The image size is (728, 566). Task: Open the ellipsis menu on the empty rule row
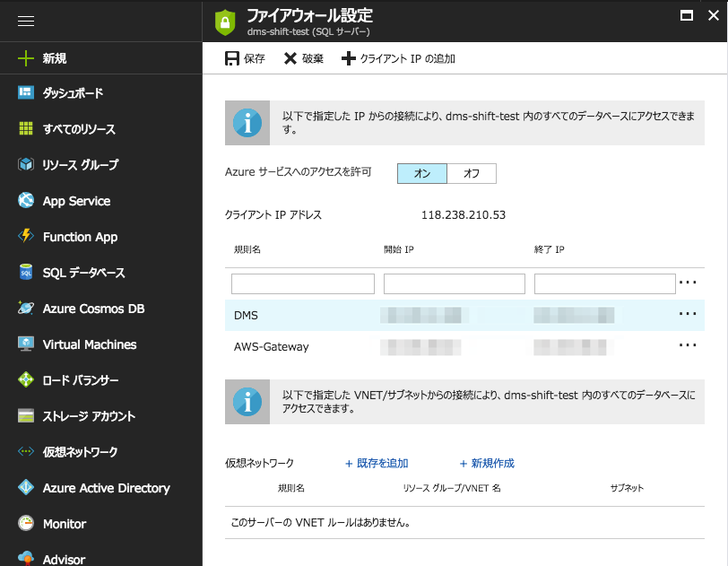[x=688, y=283]
